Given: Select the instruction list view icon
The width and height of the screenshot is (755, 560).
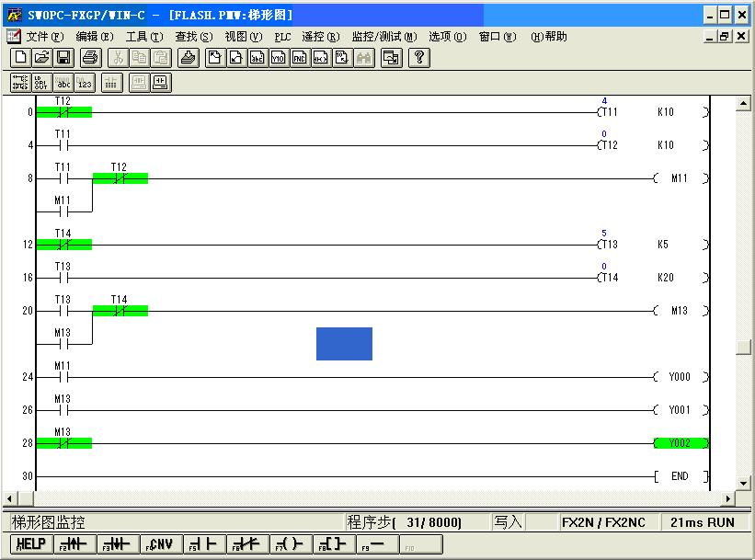Looking at the screenshot, I should coord(41,83).
